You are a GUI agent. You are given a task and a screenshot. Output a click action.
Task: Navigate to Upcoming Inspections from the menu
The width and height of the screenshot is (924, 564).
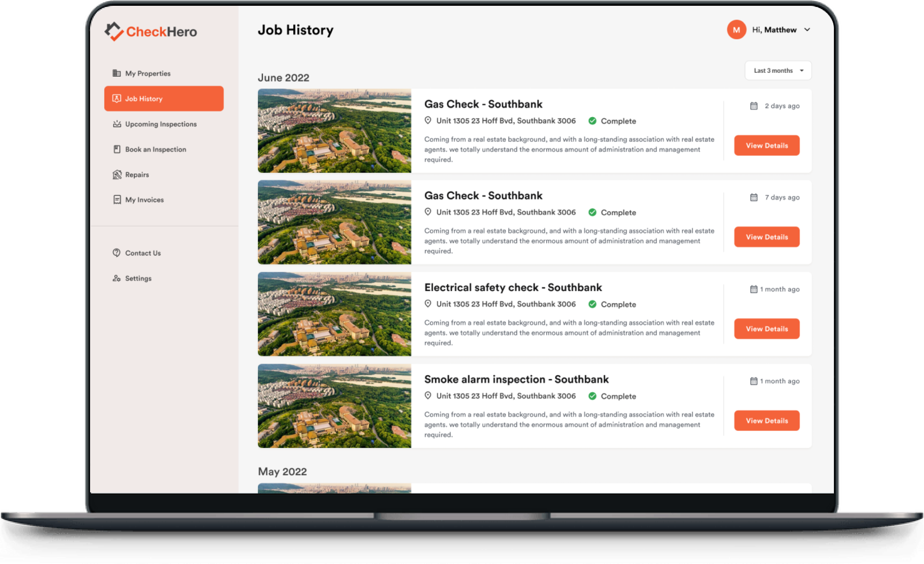pos(161,124)
